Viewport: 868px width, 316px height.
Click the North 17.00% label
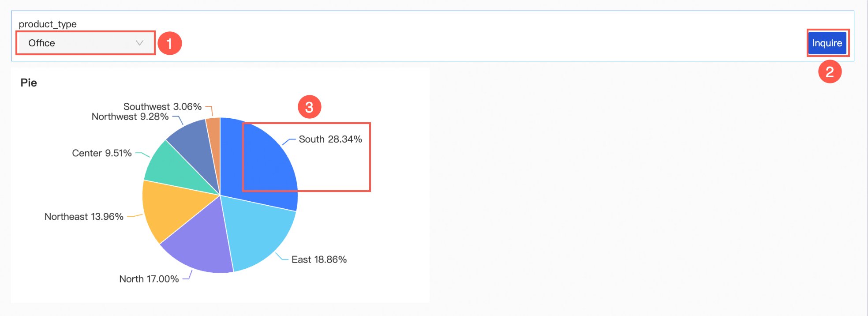[x=149, y=279]
